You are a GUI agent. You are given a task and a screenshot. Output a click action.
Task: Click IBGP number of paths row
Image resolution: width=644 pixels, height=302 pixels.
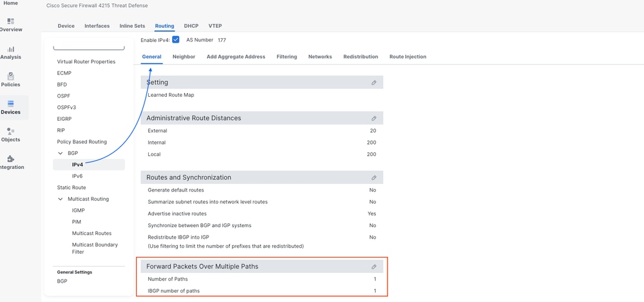click(x=262, y=291)
